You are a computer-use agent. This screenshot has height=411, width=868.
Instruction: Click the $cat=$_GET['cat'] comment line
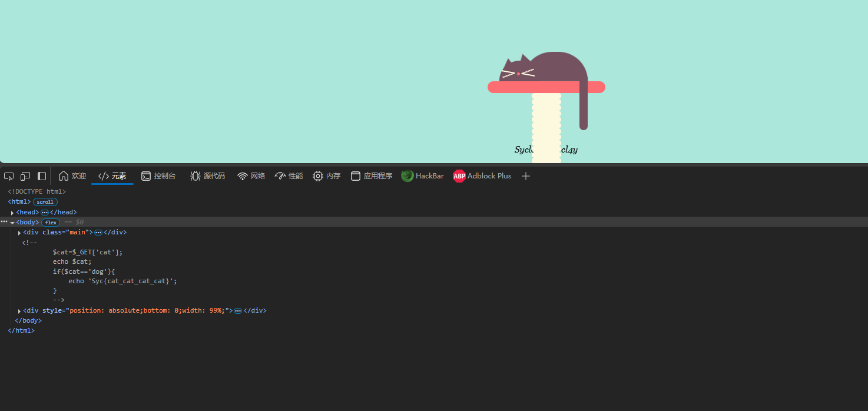click(88, 252)
